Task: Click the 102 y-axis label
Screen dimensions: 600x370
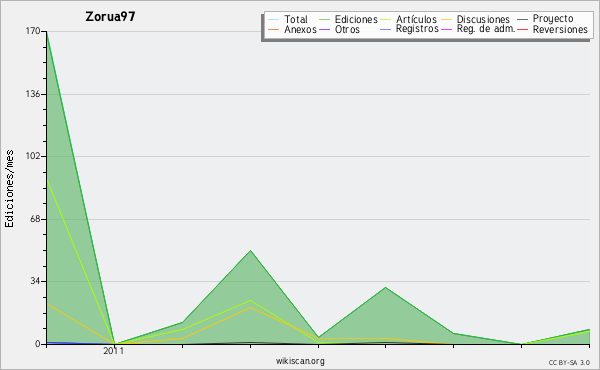Action: (33, 156)
